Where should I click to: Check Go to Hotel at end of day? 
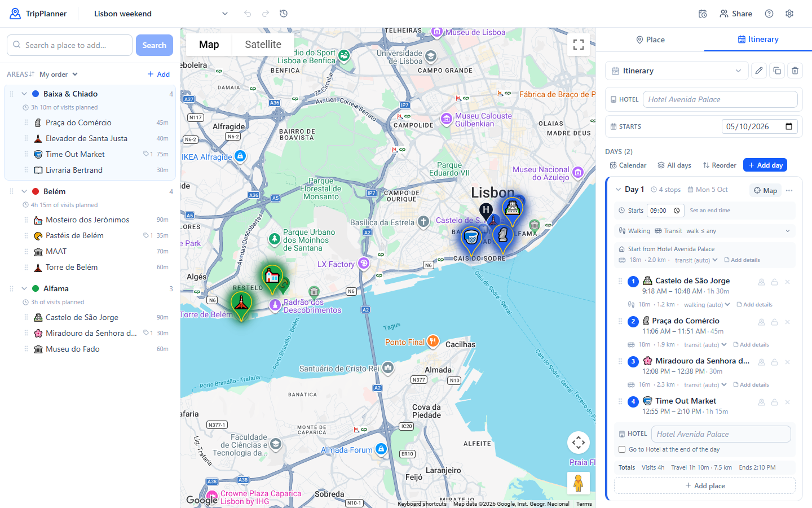click(x=622, y=449)
